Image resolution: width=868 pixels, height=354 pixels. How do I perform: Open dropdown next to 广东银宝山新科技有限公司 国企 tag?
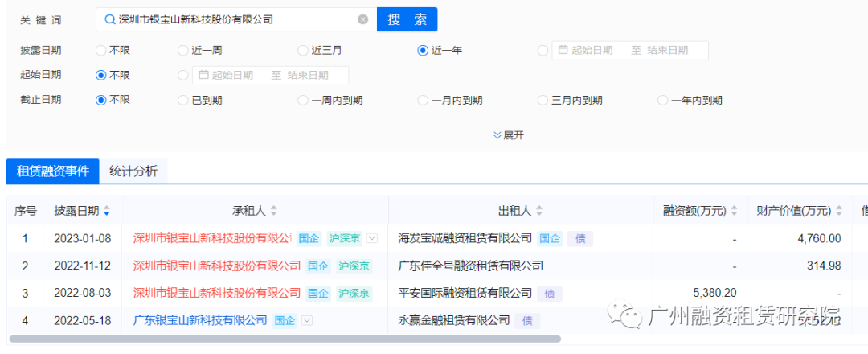[306, 320]
